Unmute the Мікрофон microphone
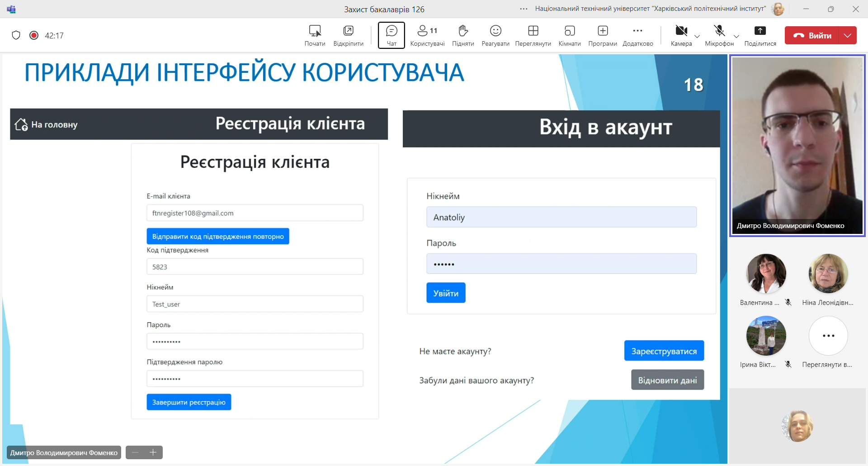868x466 pixels. coord(719,32)
